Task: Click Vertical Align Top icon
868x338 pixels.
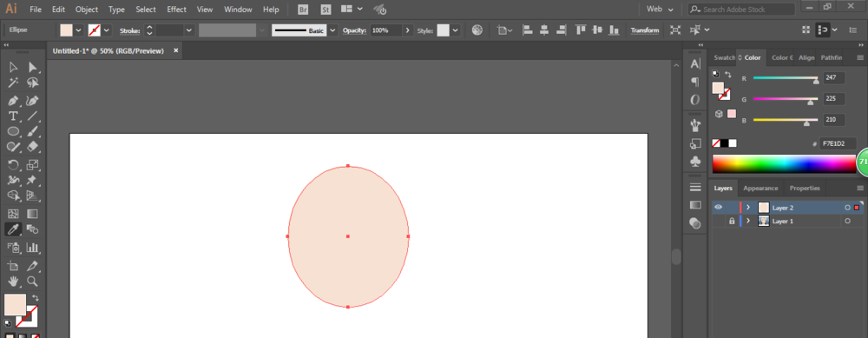Action: click(580, 30)
